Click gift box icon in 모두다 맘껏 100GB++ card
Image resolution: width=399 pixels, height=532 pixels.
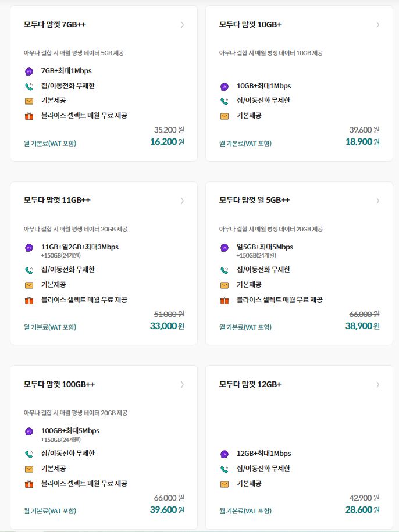[29, 484]
